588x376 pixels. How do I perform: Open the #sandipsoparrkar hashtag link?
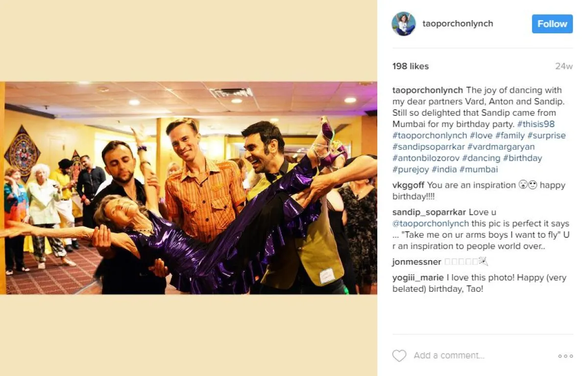point(429,147)
